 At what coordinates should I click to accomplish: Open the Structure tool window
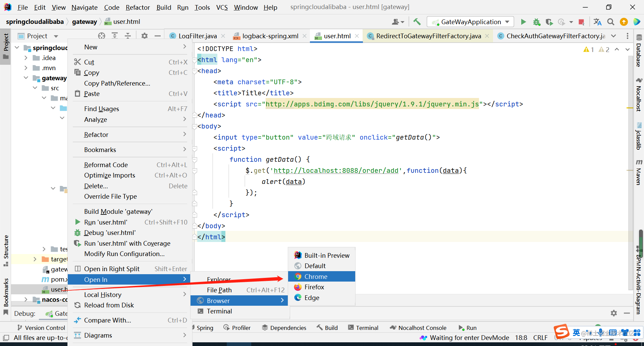[6, 250]
